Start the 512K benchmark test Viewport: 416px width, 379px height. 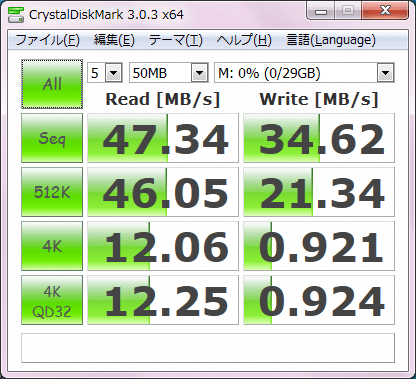[x=52, y=192]
